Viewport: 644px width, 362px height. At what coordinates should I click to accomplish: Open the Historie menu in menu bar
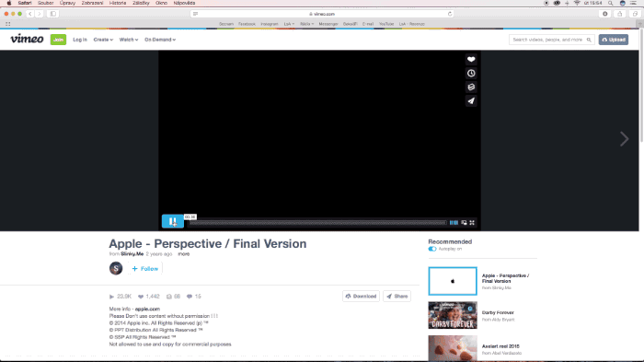(x=118, y=3)
